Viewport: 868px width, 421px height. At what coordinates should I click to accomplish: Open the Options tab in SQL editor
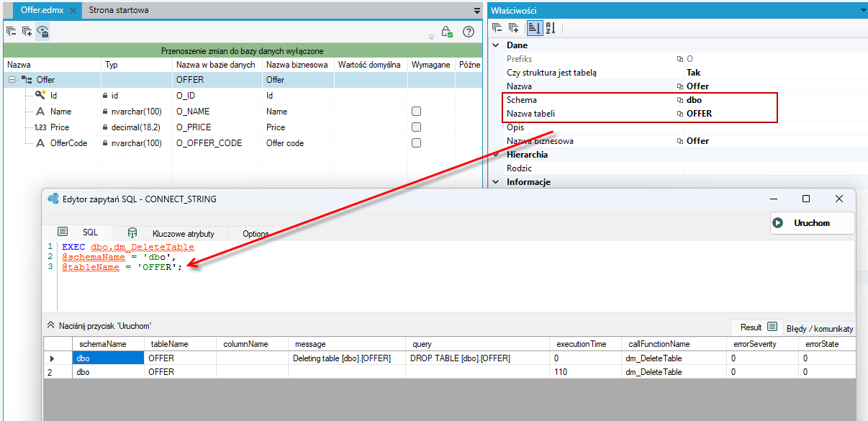pyautogui.click(x=256, y=233)
